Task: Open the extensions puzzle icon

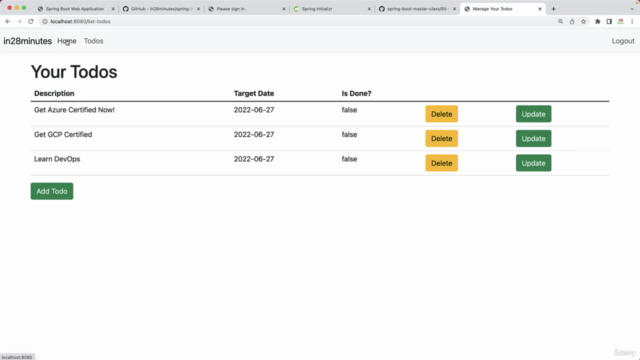Action: click(598, 21)
